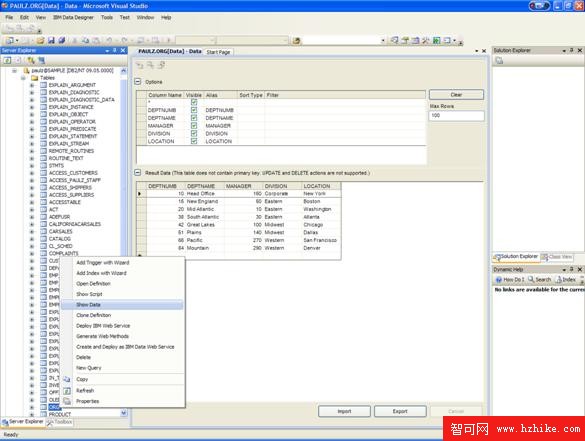Click the Max Rows input field
585x441 pixels.
(457, 116)
